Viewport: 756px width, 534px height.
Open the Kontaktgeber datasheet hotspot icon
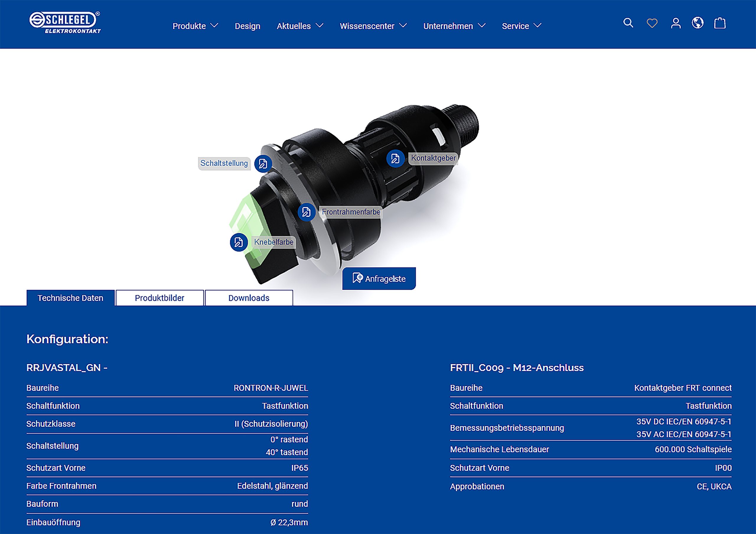pyautogui.click(x=395, y=158)
